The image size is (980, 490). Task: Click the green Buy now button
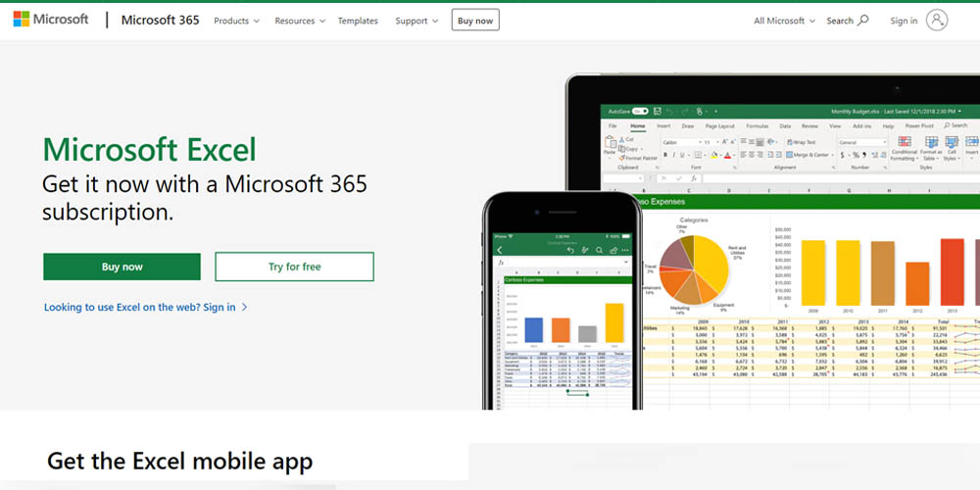pyautogui.click(x=122, y=267)
